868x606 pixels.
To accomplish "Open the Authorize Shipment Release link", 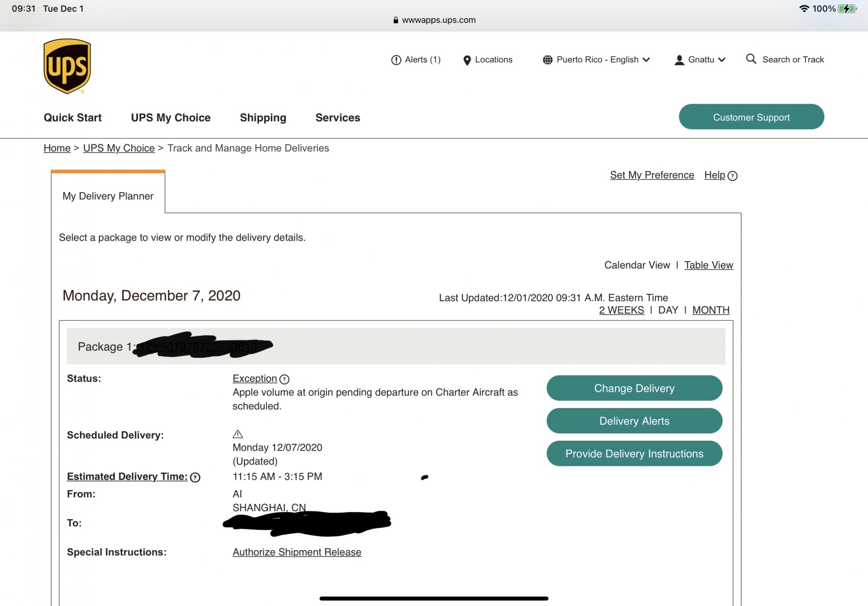I will 297,552.
